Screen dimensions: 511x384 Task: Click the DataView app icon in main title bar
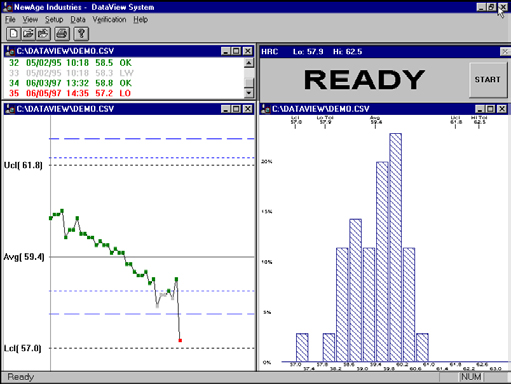coord(7,7)
